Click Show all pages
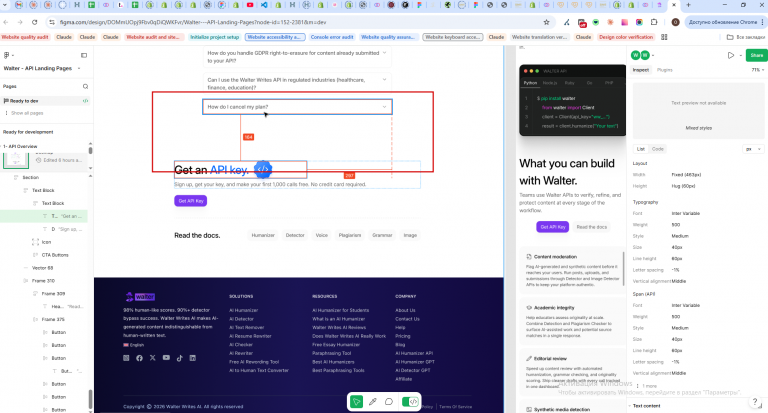Image resolution: width=768 pixels, height=413 pixels. tap(27, 113)
